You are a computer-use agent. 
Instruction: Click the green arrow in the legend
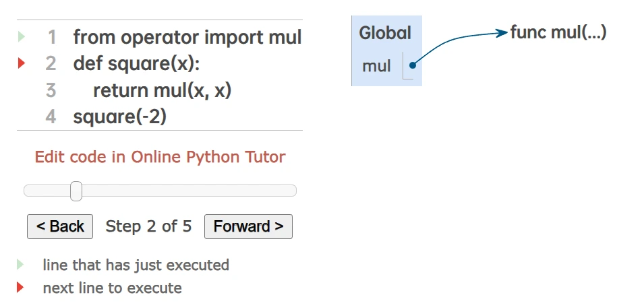[20, 264]
